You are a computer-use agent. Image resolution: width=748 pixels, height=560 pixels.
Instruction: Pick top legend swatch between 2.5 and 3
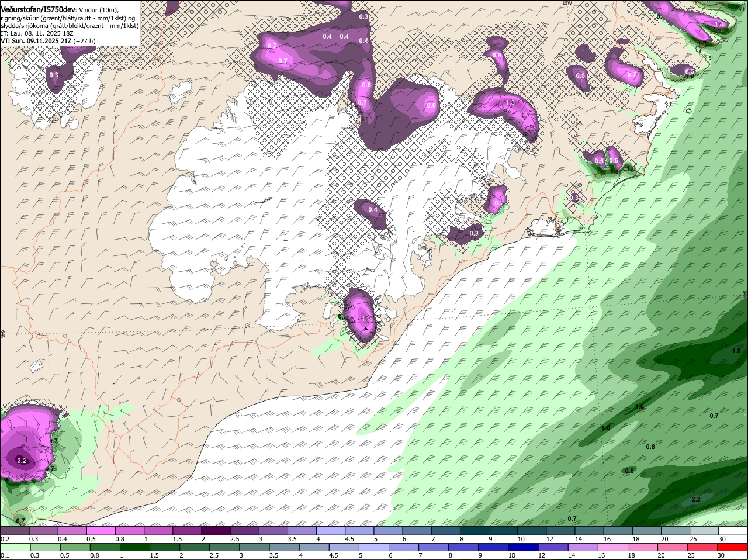pos(244,531)
